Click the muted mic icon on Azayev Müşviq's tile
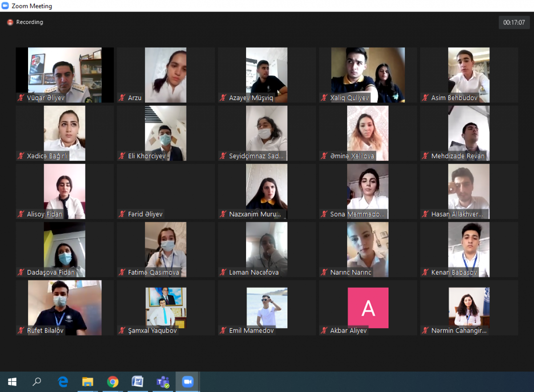This screenshot has height=392, width=534. pyautogui.click(x=222, y=97)
